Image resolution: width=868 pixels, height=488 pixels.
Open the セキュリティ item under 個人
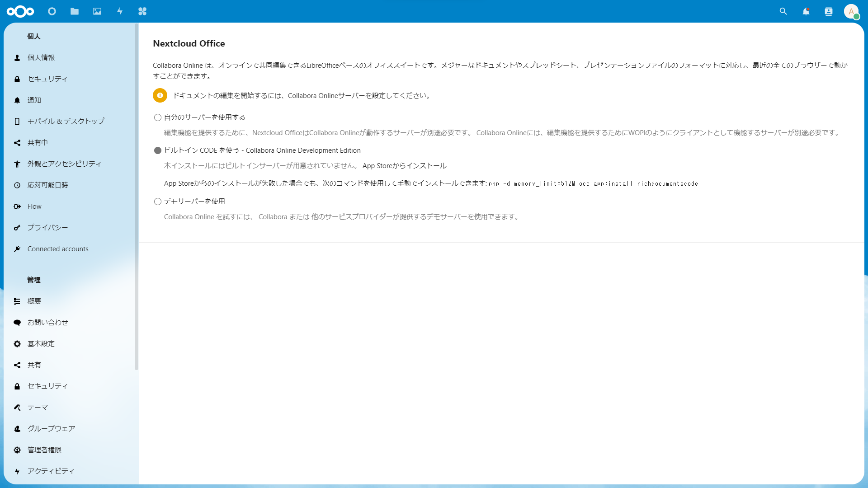click(47, 79)
